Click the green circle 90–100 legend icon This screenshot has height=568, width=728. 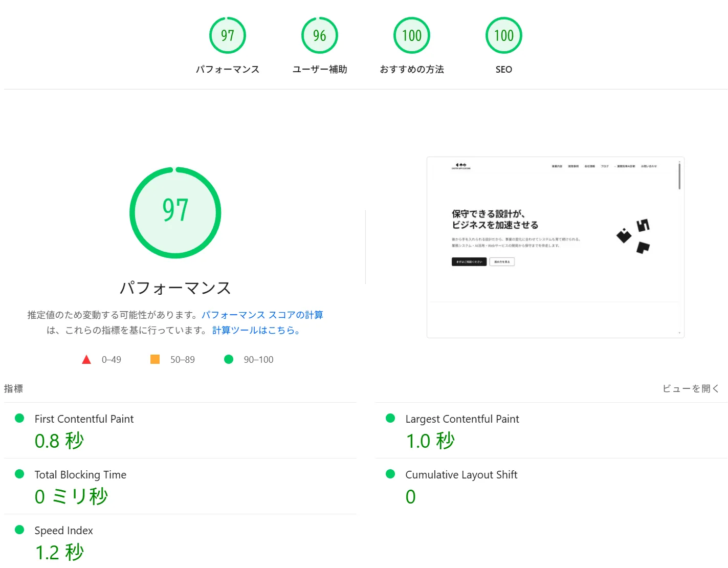click(x=229, y=359)
